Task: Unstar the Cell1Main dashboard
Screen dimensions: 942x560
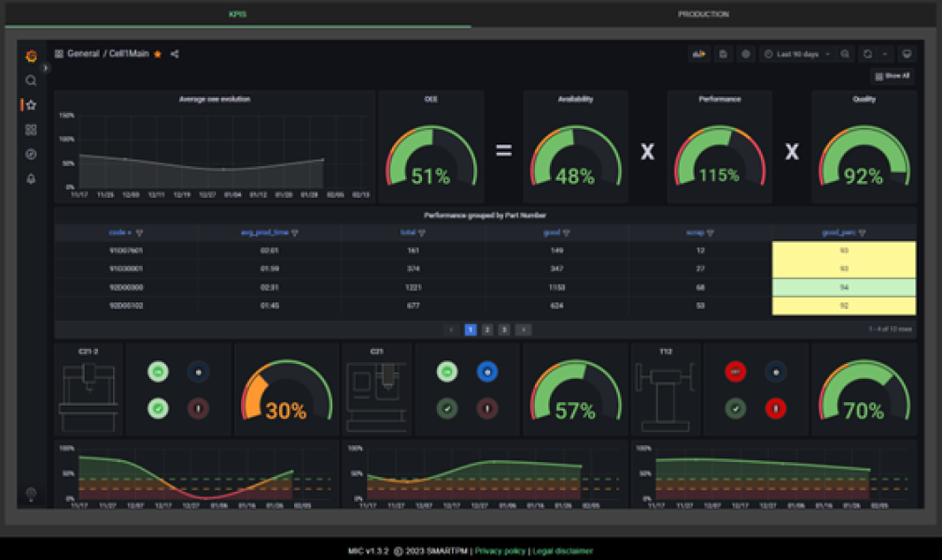Action: pyautogui.click(x=158, y=54)
